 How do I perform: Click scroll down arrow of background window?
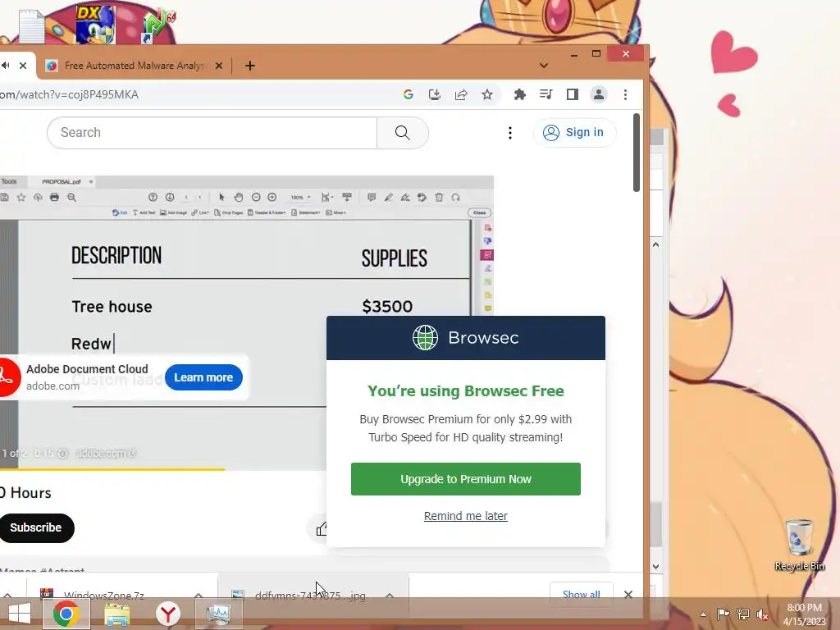click(655, 566)
